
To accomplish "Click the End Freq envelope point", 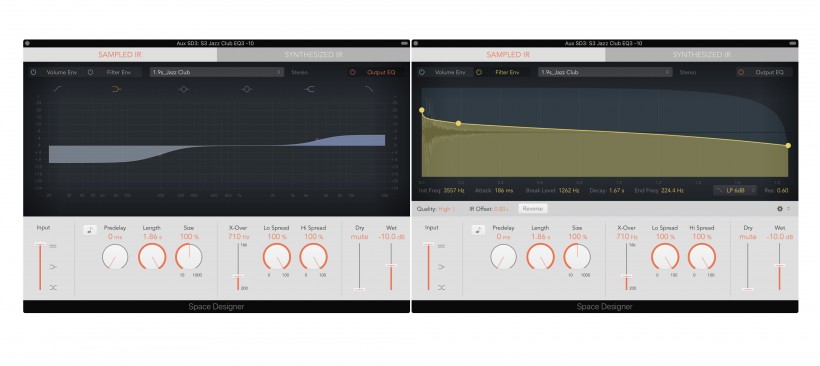I will tap(788, 145).
